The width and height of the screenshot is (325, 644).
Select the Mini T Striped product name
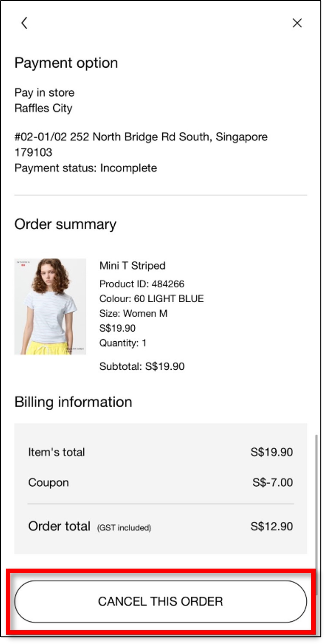click(x=132, y=266)
